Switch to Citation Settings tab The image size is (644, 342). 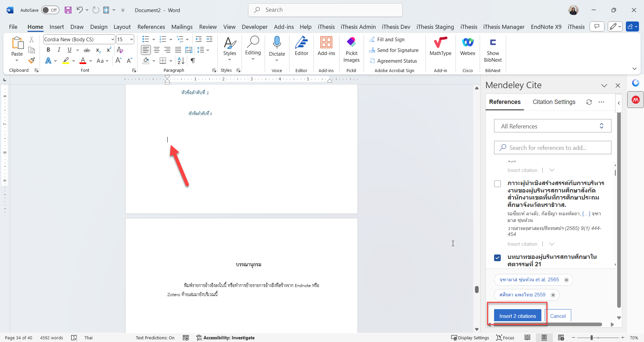(x=554, y=102)
